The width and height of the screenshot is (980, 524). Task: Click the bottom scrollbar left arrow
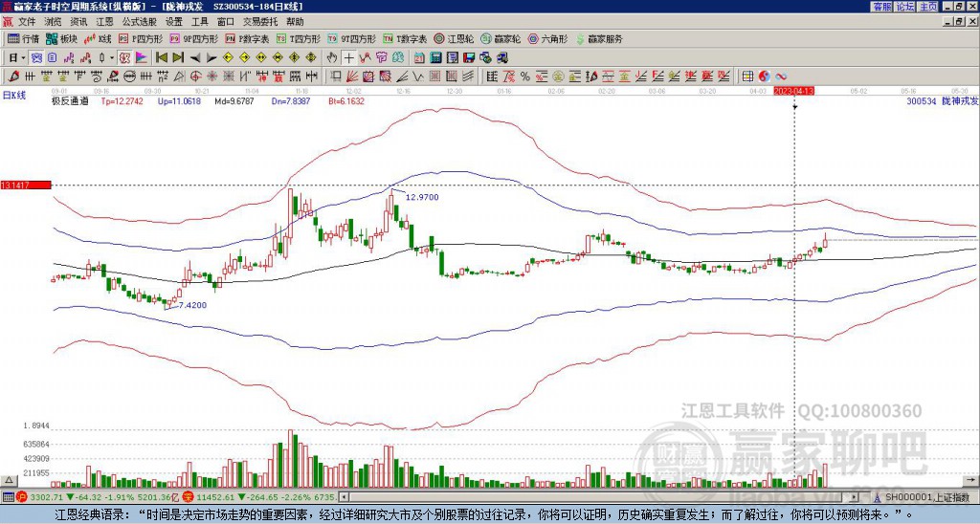click(344, 497)
